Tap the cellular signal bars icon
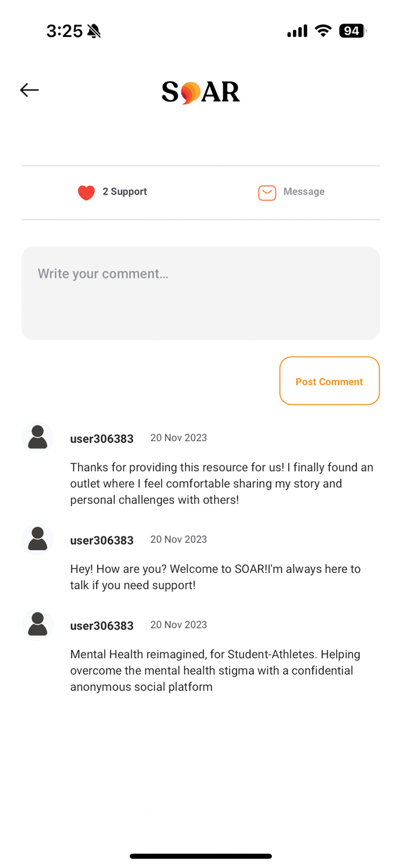The image size is (401, 868). 296,31
